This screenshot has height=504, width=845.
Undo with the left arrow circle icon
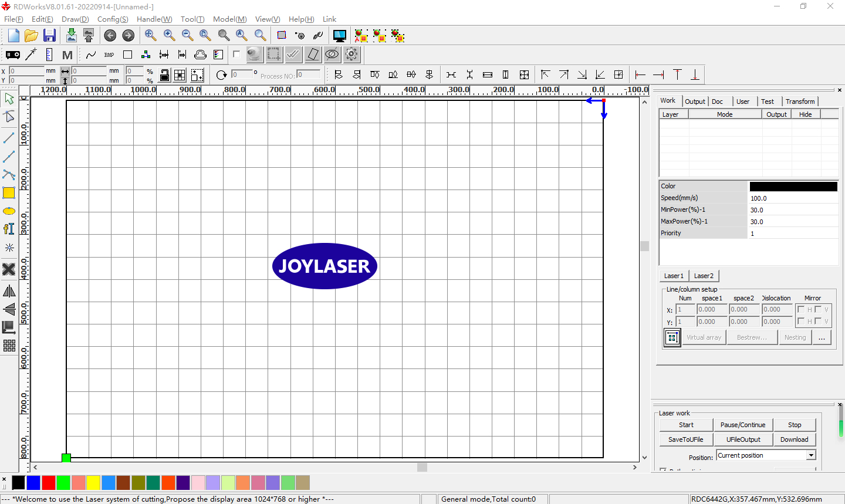coord(110,36)
